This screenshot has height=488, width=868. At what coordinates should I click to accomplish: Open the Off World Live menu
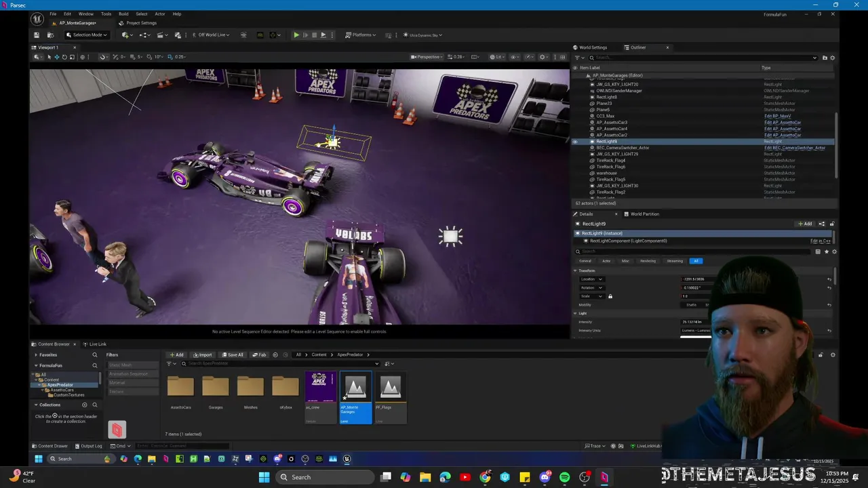coord(212,35)
